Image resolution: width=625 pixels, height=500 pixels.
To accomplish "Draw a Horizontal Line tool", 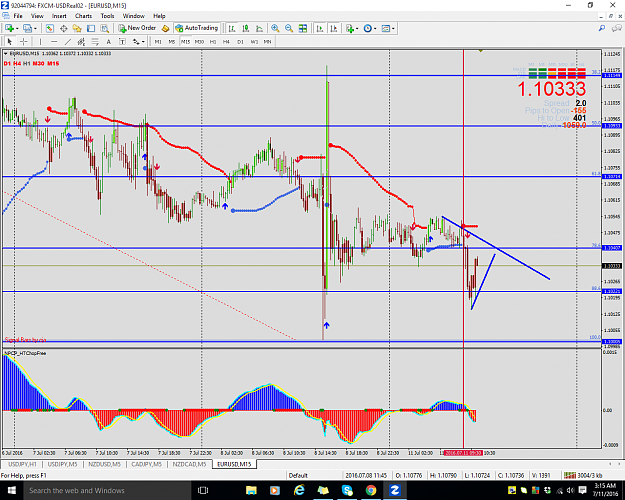I will [x=54, y=41].
